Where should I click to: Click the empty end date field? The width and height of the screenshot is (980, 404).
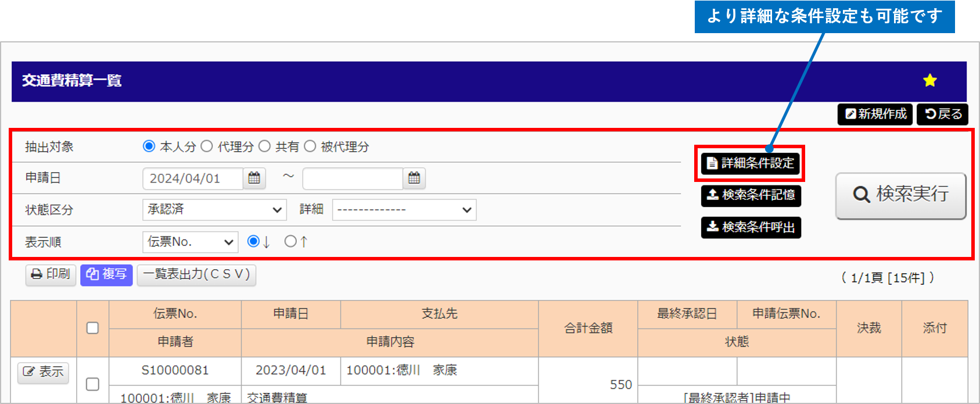(353, 178)
